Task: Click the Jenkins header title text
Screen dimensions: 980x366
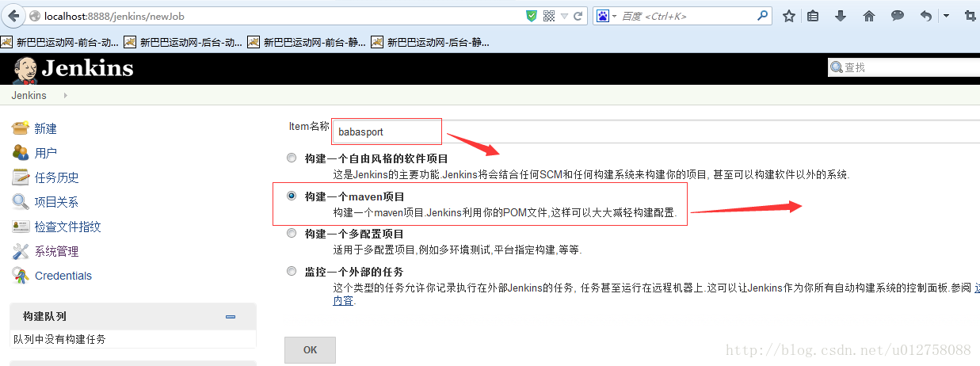Action: point(87,69)
